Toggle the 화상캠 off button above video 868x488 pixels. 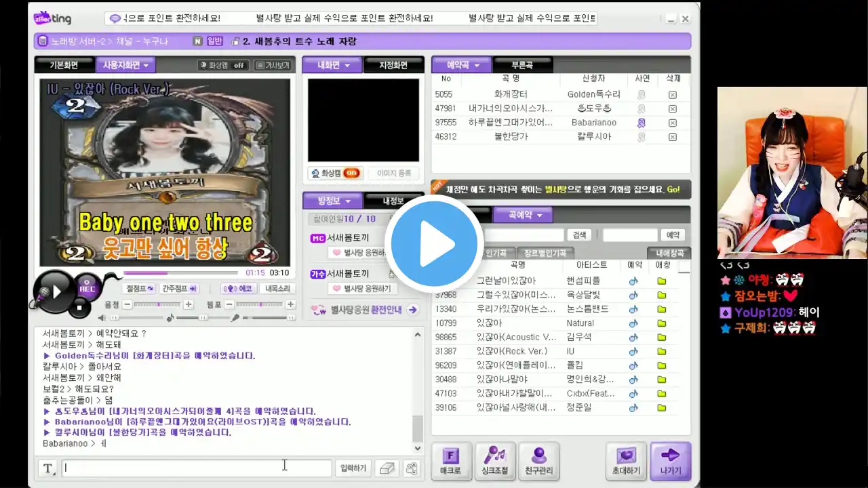(223, 65)
